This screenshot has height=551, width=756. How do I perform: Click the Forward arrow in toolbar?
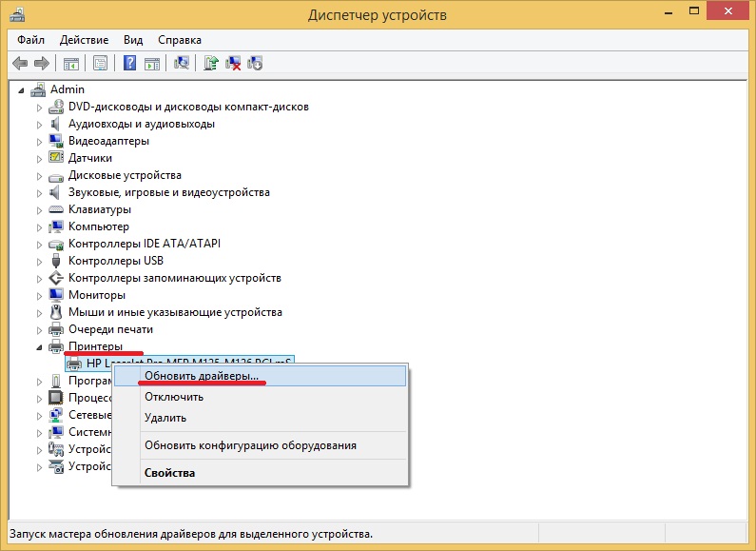coord(41,63)
